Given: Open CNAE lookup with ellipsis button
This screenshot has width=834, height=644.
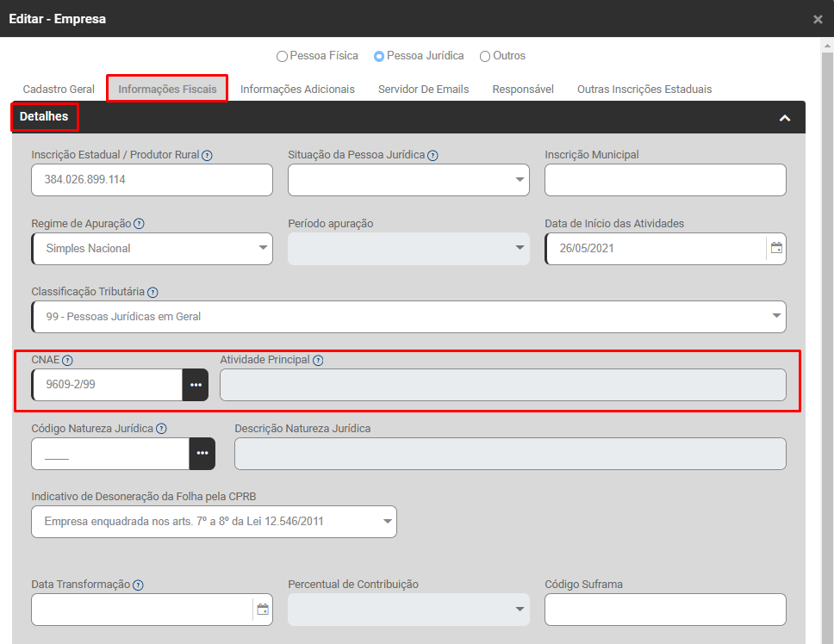Looking at the screenshot, I should point(196,385).
